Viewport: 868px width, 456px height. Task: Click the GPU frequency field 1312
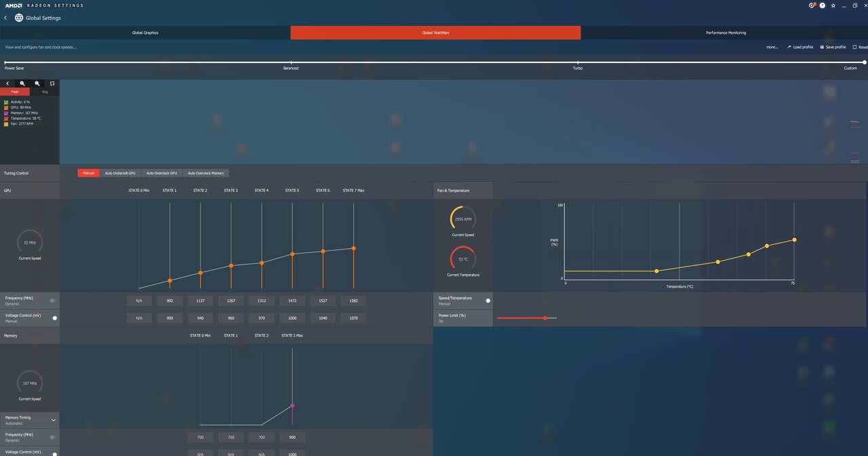click(x=261, y=301)
